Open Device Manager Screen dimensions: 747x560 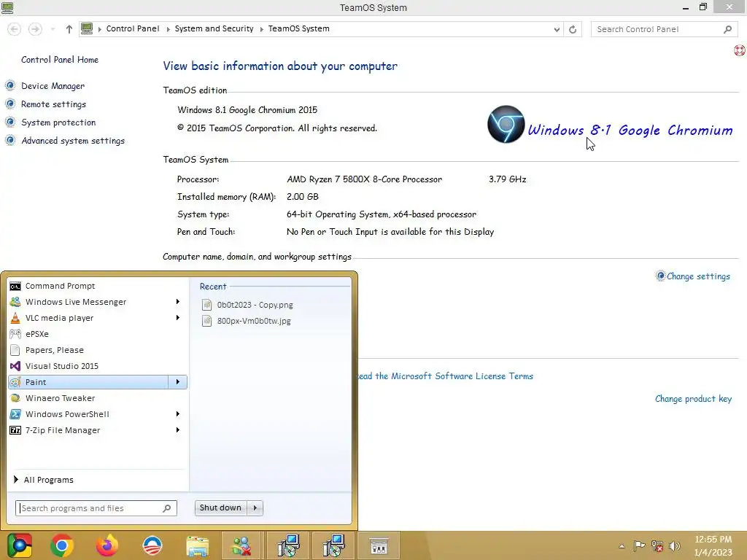click(x=53, y=86)
